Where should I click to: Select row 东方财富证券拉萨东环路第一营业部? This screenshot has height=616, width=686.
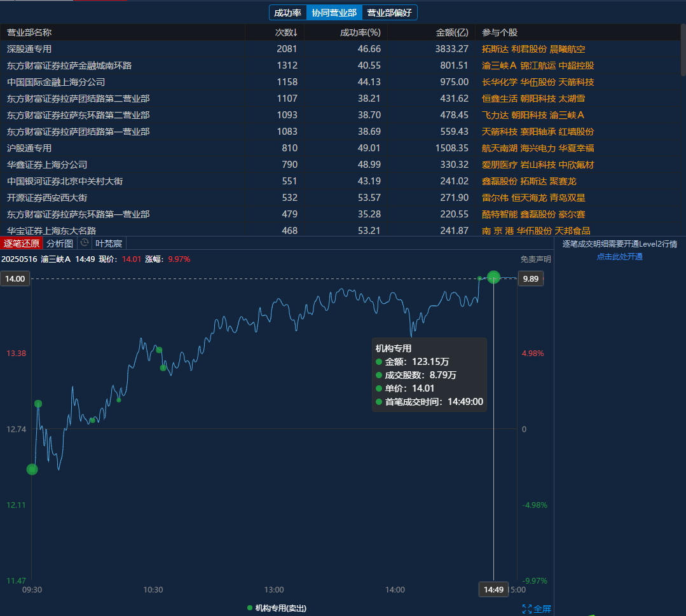click(340, 214)
